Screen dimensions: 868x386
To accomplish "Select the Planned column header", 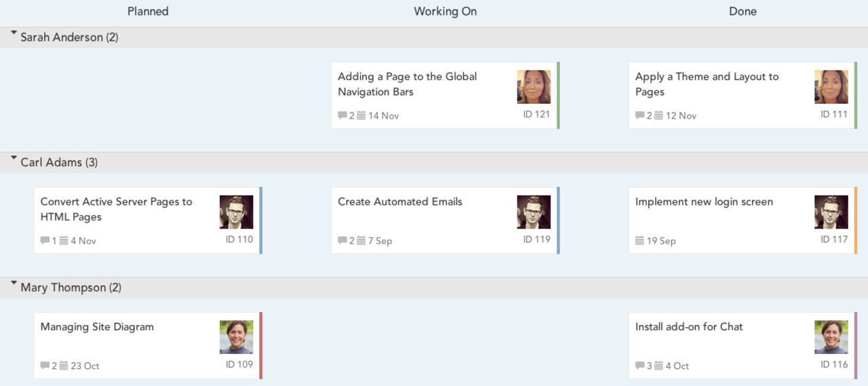I will click(x=148, y=12).
